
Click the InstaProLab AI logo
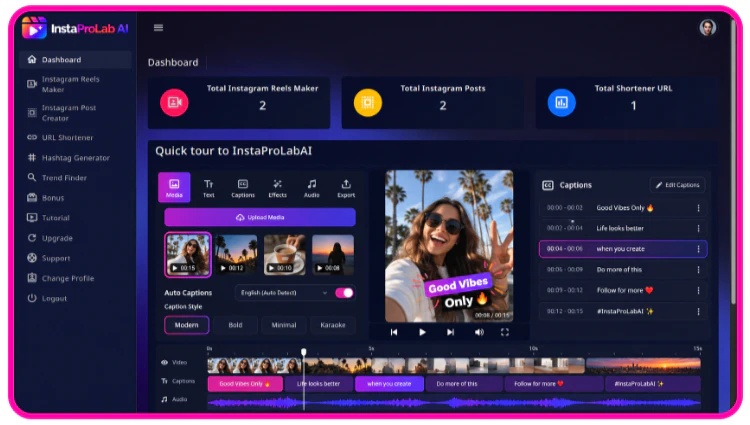tap(75, 28)
